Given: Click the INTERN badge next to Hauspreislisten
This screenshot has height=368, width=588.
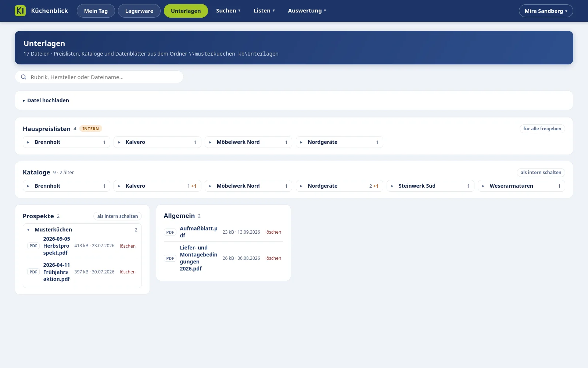Looking at the screenshot, I should pyautogui.click(x=91, y=129).
